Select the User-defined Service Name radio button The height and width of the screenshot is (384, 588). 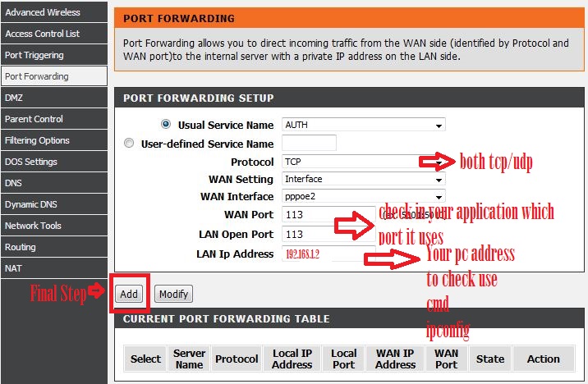pyautogui.click(x=129, y=144)
